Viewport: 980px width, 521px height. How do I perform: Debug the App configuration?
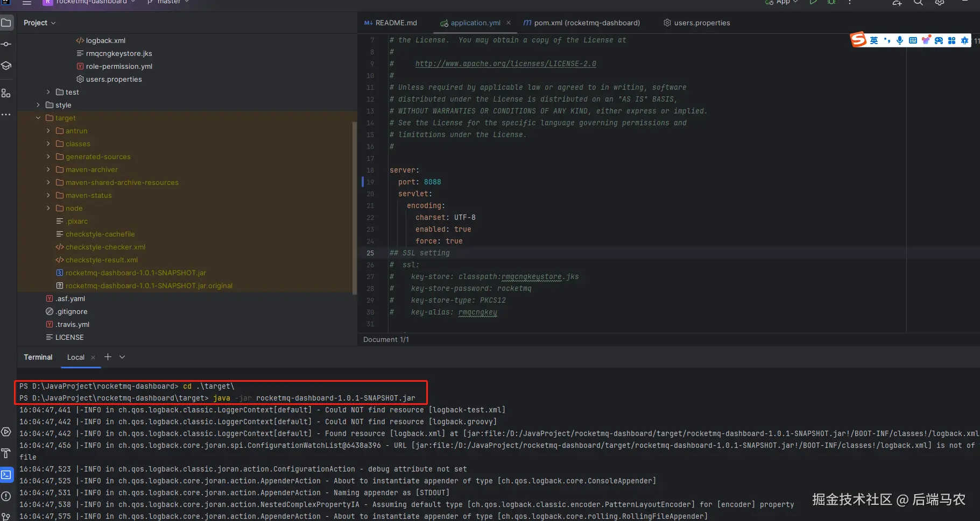click(x=831, y=2)
